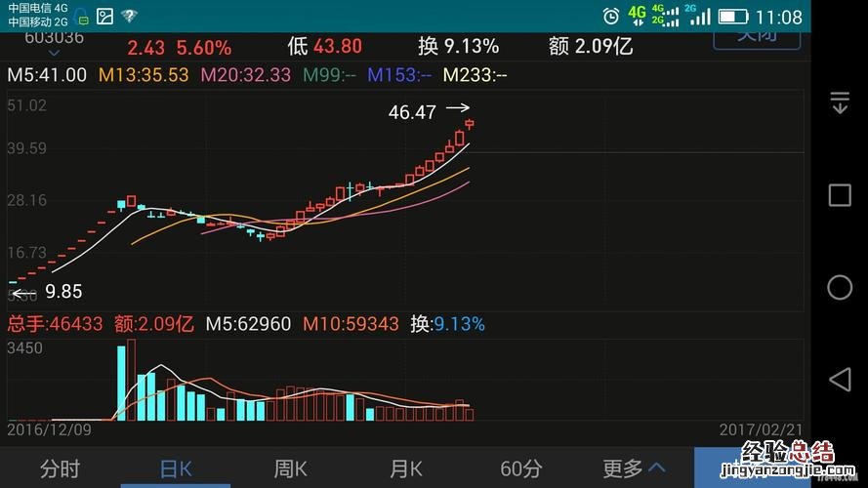Select the 日K daily candlestick tab
Viewport: 868px width, 488px height.
pyautogui.click(x=176, y=469)
